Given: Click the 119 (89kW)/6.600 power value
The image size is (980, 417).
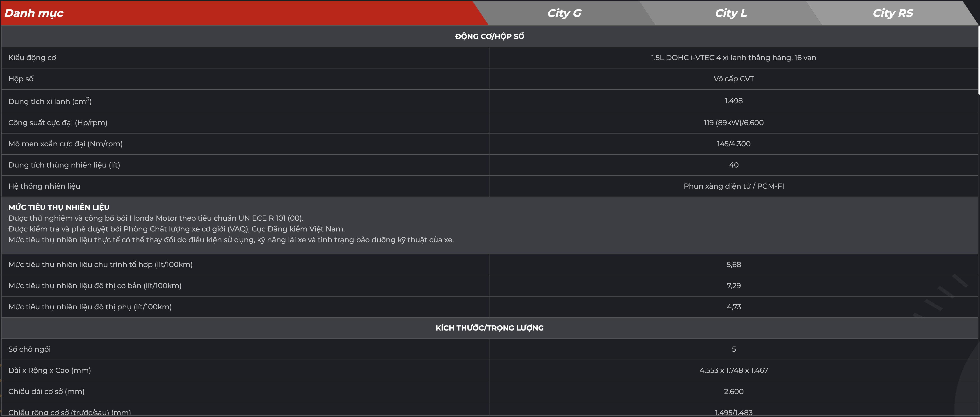Looking at the screenshot, I should point(734,123).
